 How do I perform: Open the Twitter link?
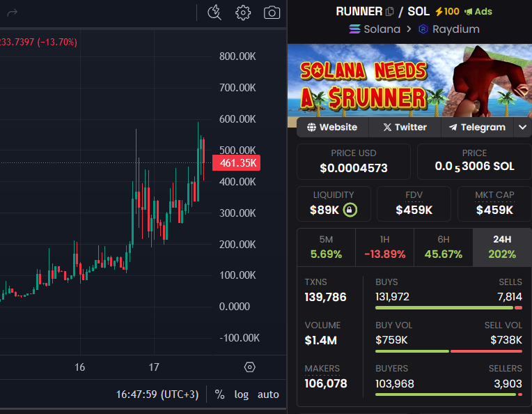point(405,128)
